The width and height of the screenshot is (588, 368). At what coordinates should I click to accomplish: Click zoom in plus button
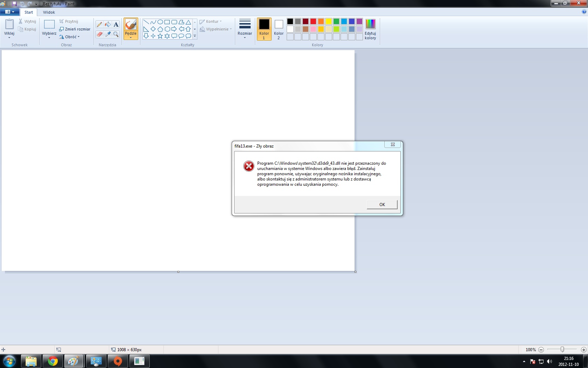pos(583,350)
